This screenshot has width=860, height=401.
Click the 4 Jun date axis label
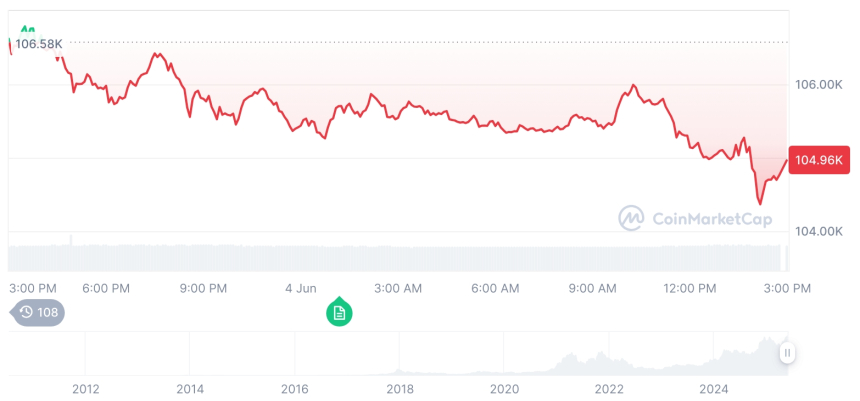(301, 288)
